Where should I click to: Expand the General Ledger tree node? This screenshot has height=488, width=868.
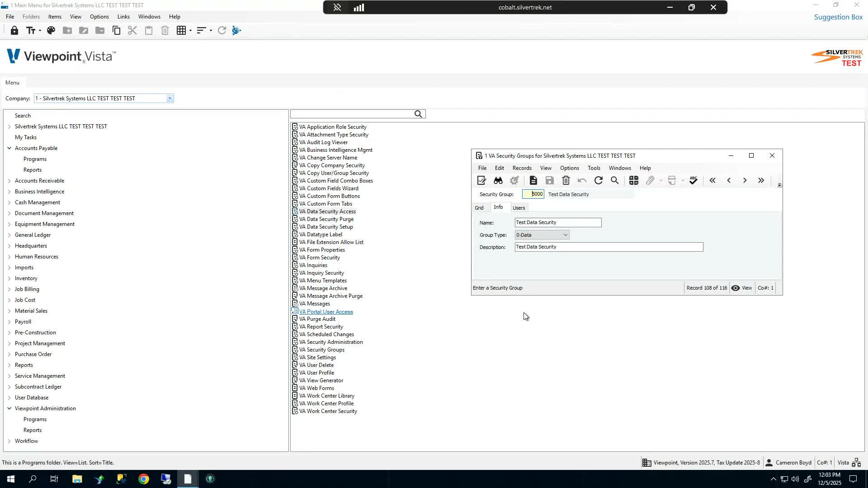coord(9,235)
